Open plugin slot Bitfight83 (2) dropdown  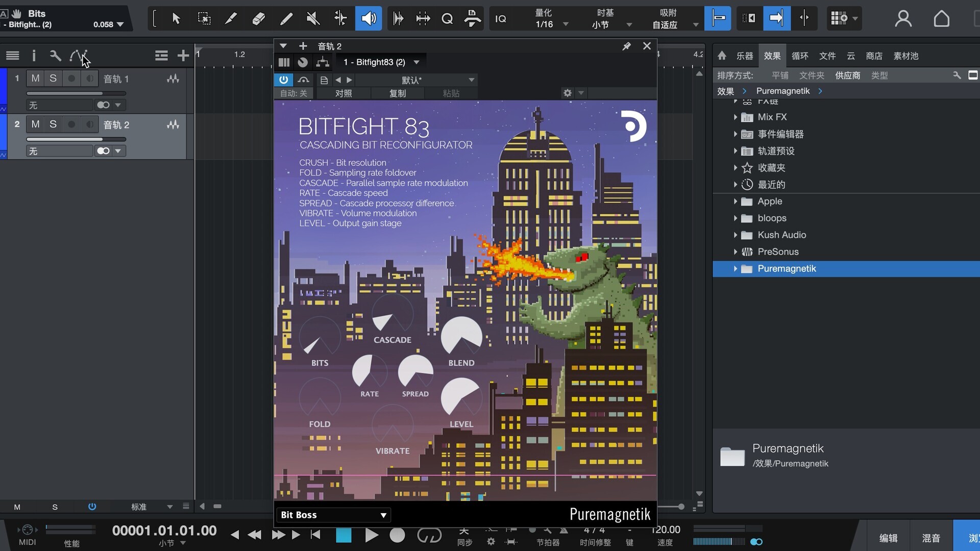(x=380, y=62)
